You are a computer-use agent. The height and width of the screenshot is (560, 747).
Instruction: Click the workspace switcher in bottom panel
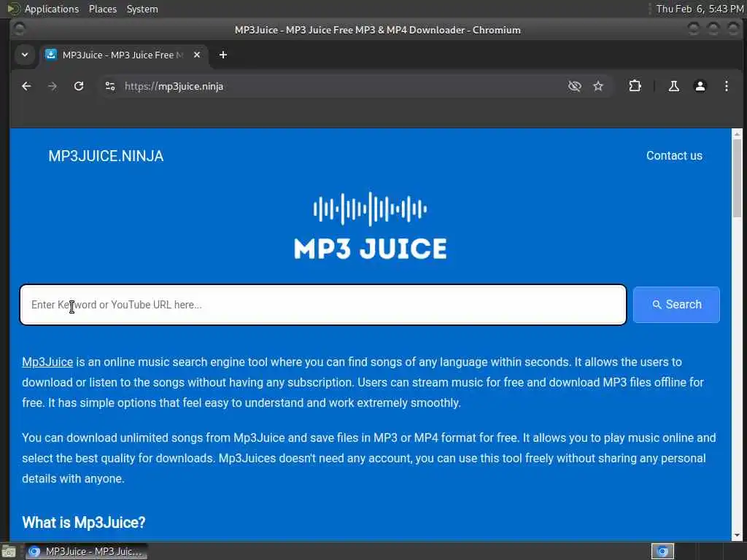click(x=662, y=551)
